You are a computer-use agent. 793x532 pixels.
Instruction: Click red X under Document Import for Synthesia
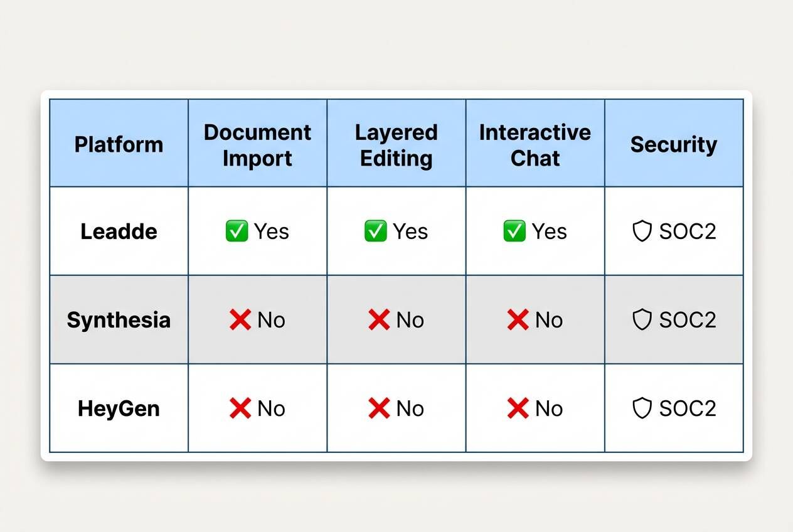[240, 320]
